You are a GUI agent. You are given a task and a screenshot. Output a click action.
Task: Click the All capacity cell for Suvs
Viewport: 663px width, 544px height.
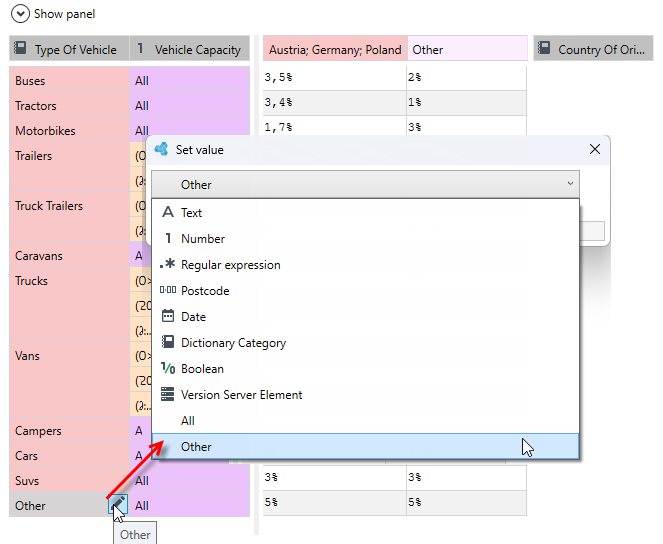point(189,480)
